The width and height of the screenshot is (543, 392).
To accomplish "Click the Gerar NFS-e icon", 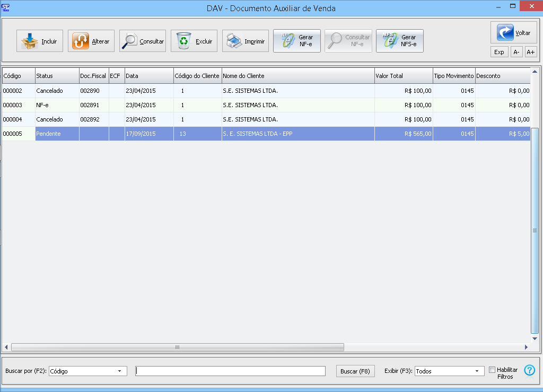I will [x=390, y=41].
